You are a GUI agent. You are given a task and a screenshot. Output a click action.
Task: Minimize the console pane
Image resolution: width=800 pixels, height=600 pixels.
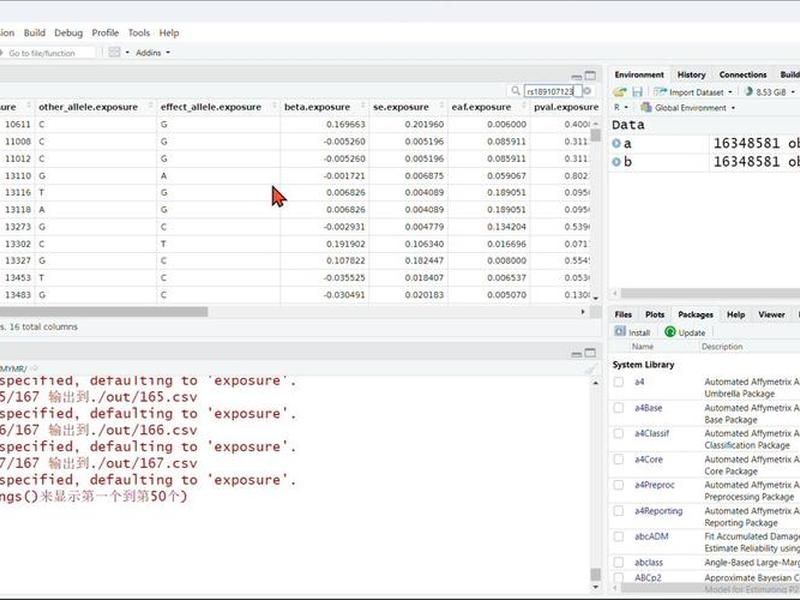click(577, 354)
